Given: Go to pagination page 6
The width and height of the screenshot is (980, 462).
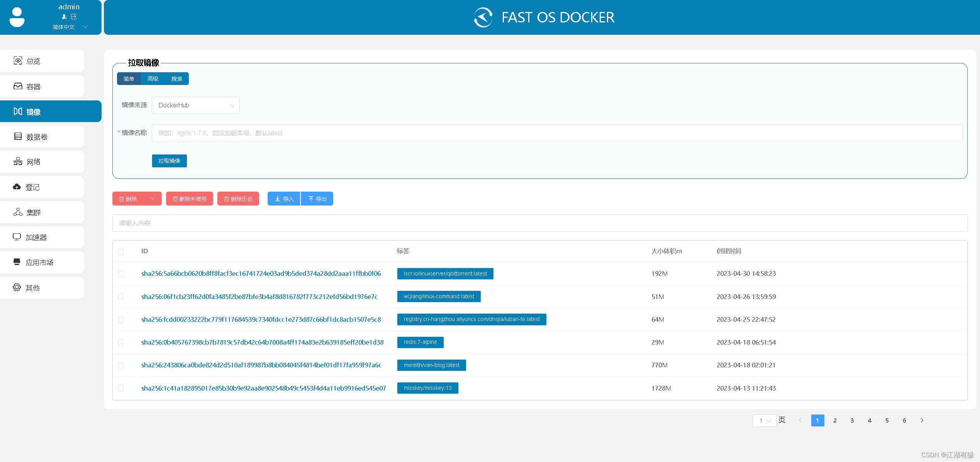Looking at the screenshot, I should (904, 420).
